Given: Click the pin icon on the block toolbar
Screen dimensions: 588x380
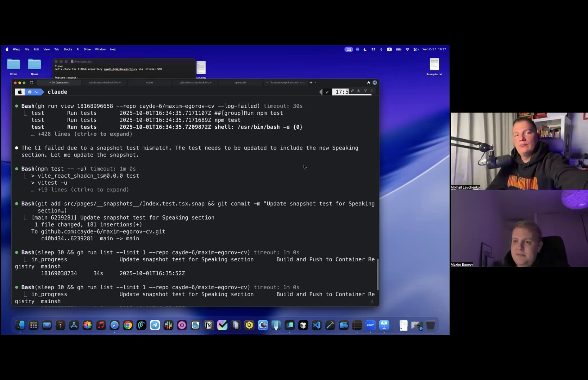Looking at the screenshot, I should (352, 91).
